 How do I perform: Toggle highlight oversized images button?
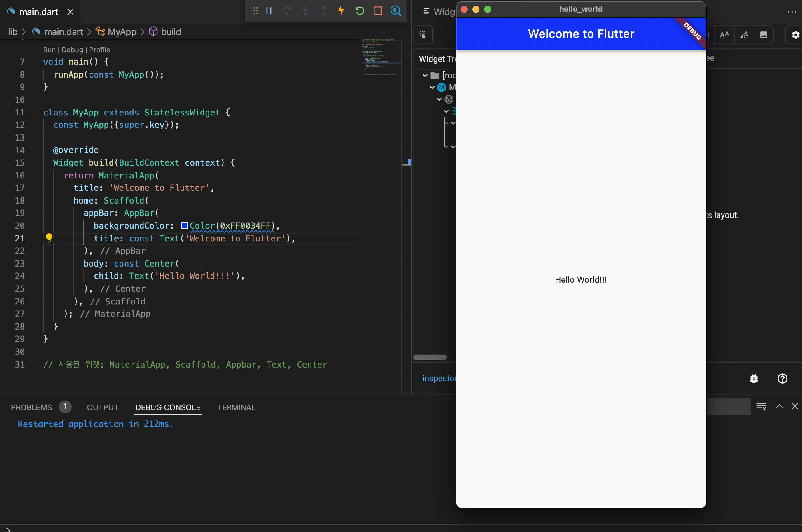(763, 35)
